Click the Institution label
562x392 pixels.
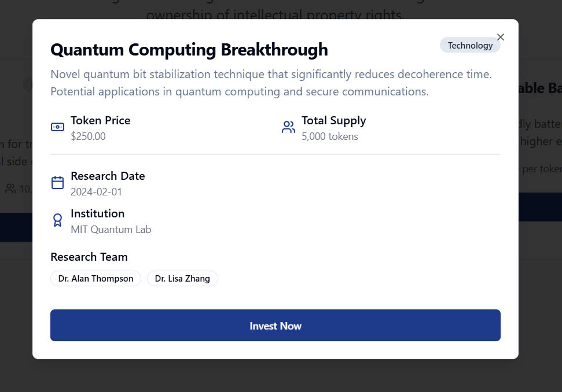coord(97,213)
